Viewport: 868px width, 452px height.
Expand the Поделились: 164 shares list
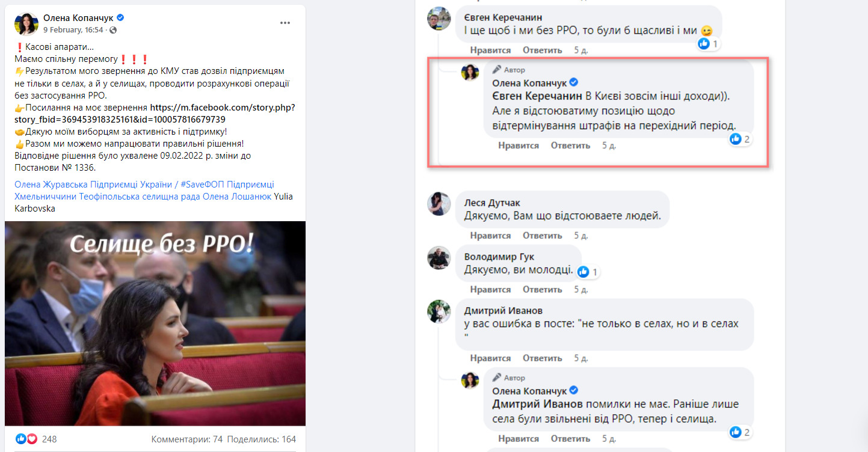pyautogui.click(x=261, y=439)
